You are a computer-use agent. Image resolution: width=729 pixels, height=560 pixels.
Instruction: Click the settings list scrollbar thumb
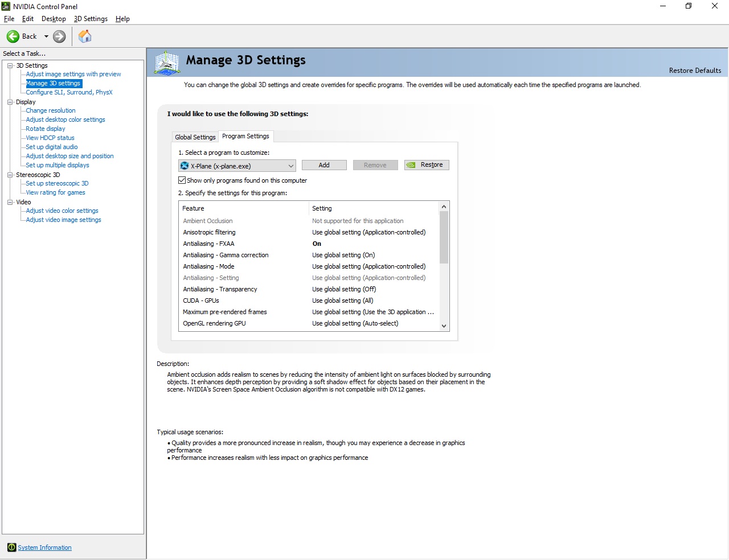tap(444, 237)
